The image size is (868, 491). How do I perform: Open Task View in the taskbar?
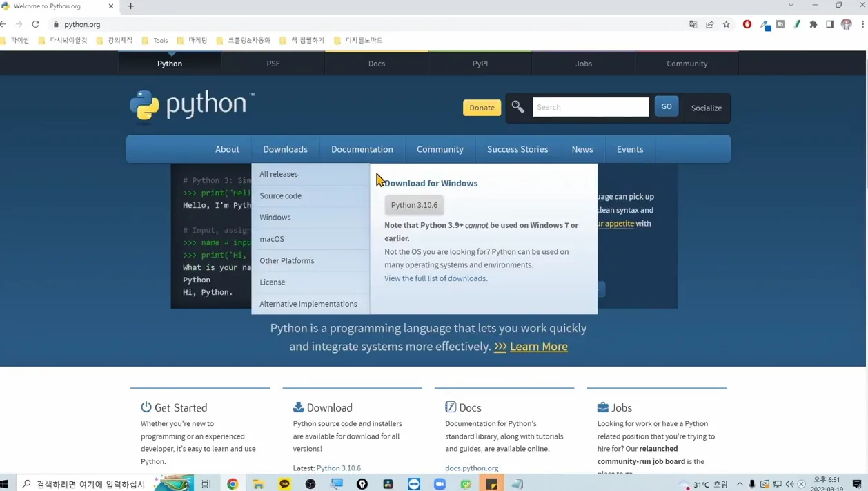[206, 484]
